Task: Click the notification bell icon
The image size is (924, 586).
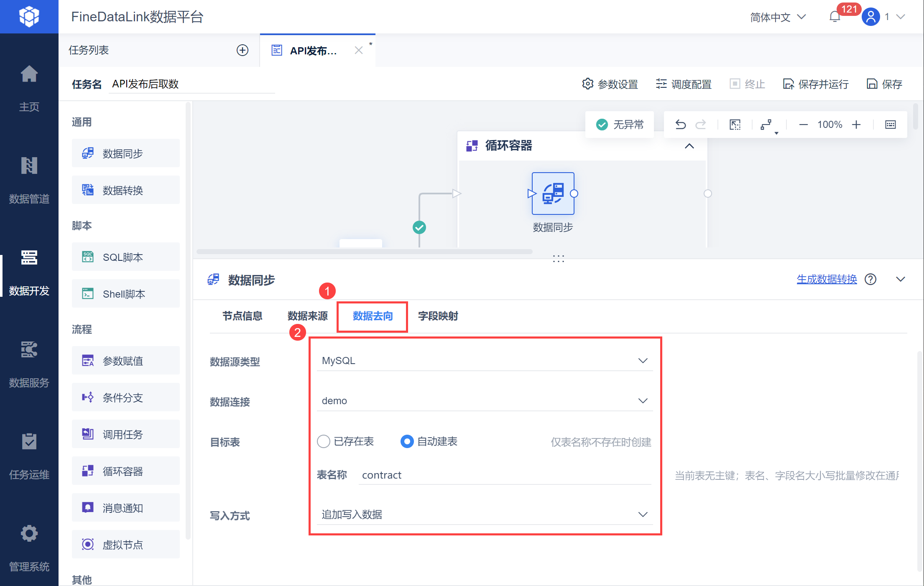Action: (835, 17)
